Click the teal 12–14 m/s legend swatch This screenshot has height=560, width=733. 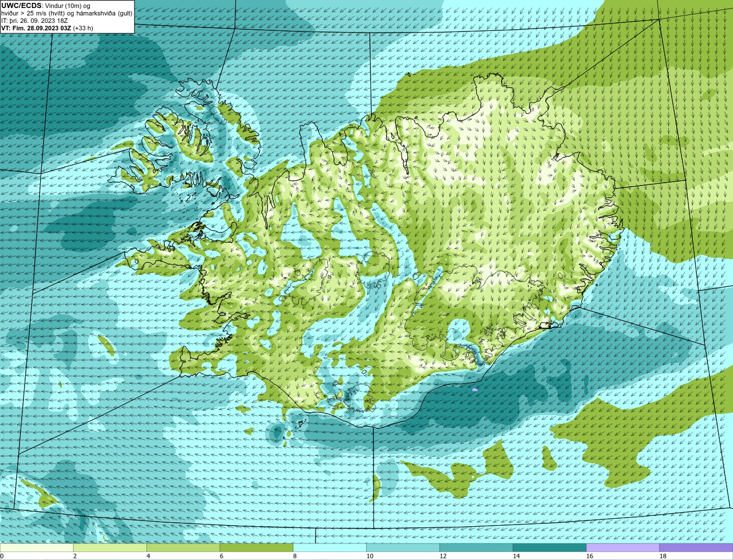pyautogui.click(x=476, y=548)
